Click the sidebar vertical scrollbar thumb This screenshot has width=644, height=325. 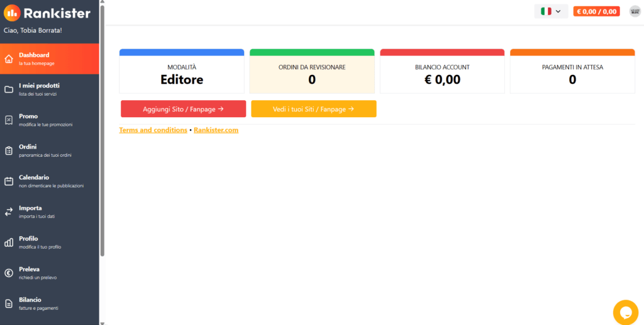(x=103, y=131)
